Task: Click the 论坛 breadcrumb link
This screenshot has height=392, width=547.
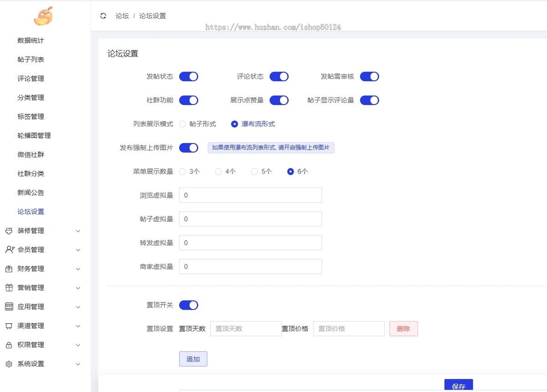Action: coord(122,16)
